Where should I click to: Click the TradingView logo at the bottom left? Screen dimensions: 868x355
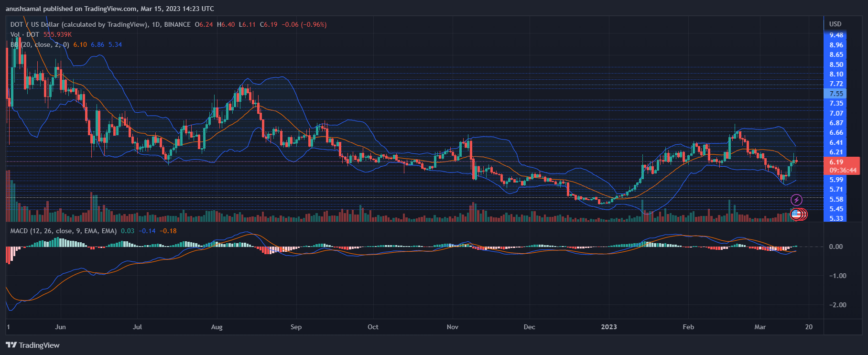coord(33,345)
